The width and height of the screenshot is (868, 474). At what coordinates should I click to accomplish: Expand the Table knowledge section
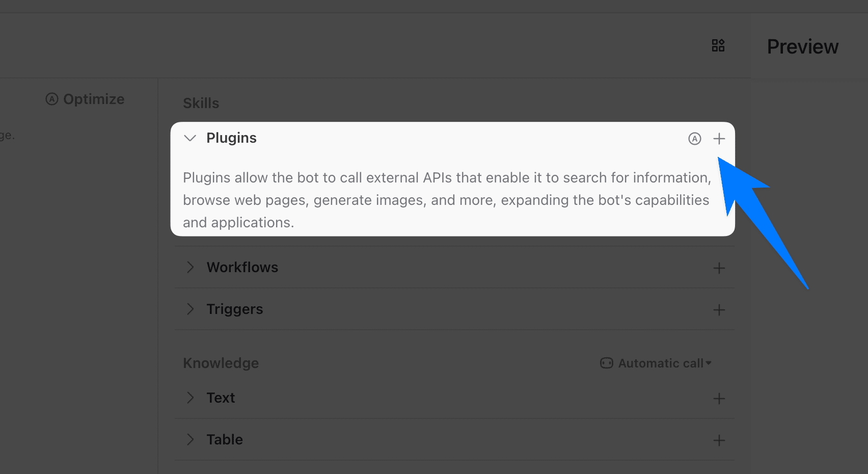tap(190, 440)
